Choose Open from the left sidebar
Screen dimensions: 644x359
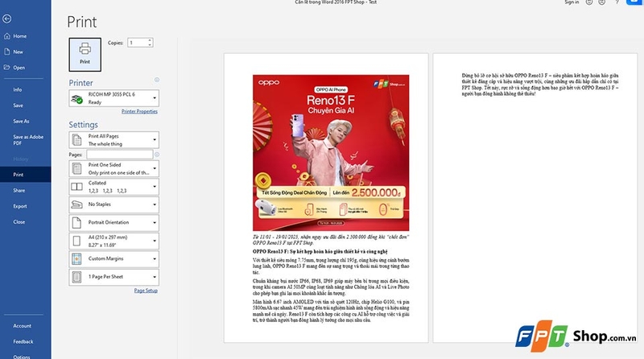coord(19,68)
